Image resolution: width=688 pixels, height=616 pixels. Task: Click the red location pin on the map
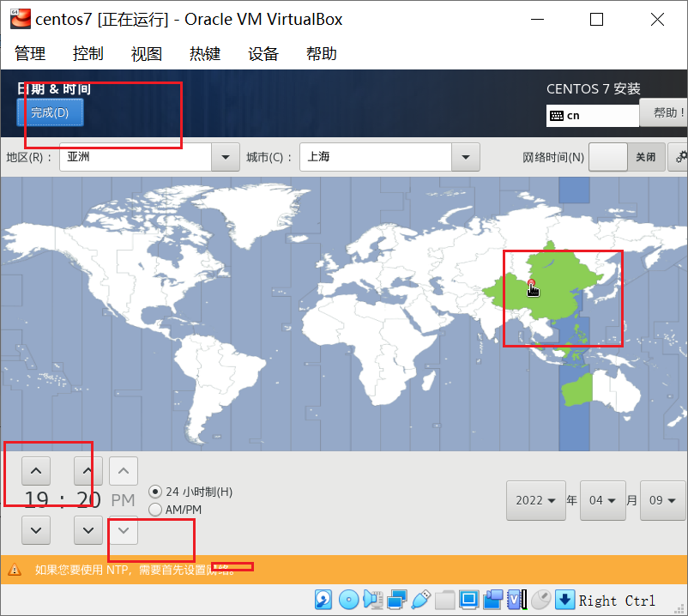coord(531,283)
